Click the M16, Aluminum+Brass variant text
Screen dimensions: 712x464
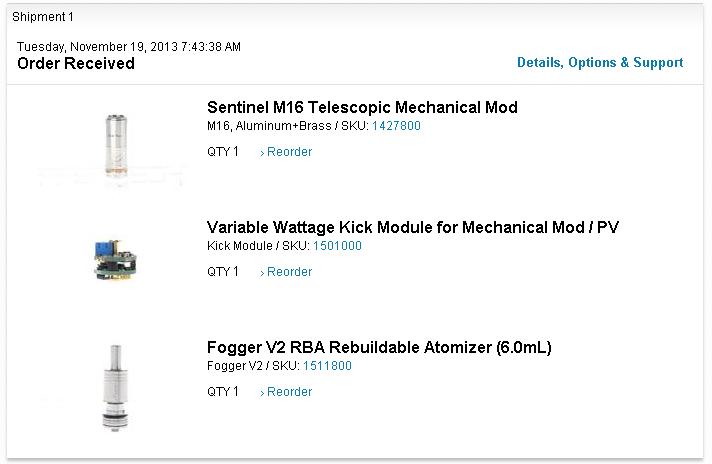[269, 126]
